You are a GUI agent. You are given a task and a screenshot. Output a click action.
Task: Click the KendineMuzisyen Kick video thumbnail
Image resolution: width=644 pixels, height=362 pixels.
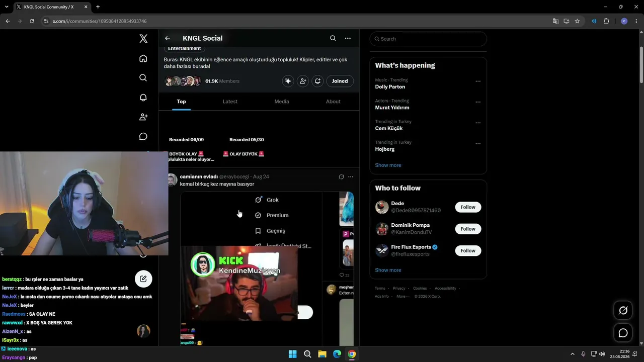[239, 284]
